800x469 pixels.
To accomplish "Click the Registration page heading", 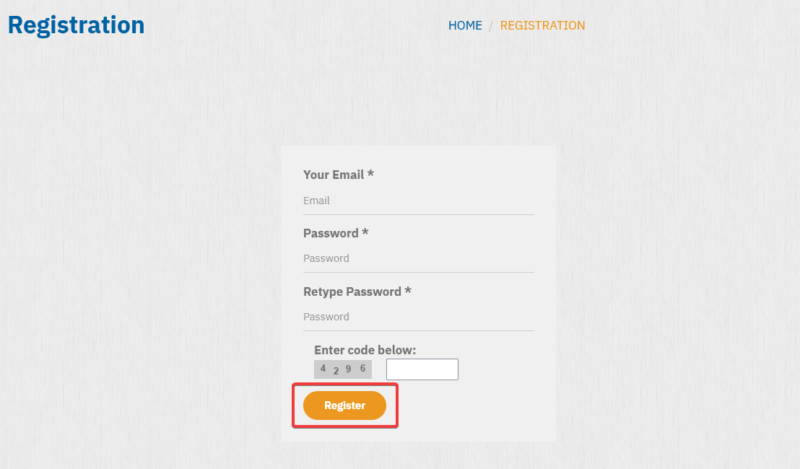I will pyautogui.click(x=76, y=25).
